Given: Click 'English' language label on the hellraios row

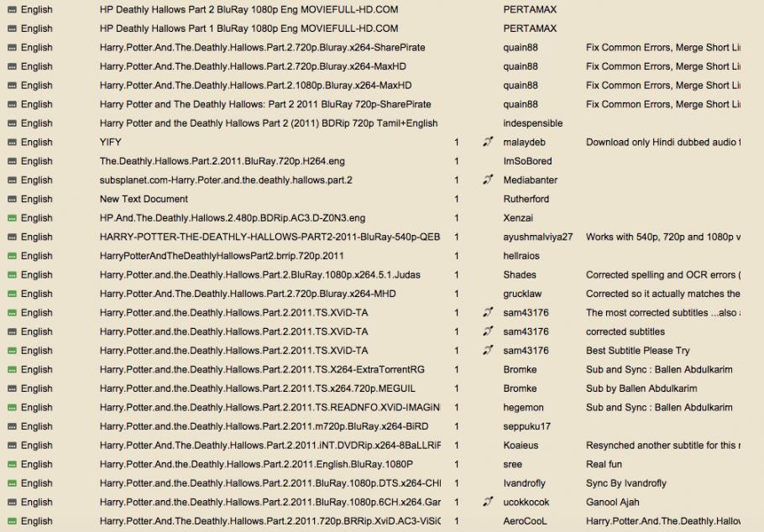Looking at the screenshot, I should coord(37,256).
